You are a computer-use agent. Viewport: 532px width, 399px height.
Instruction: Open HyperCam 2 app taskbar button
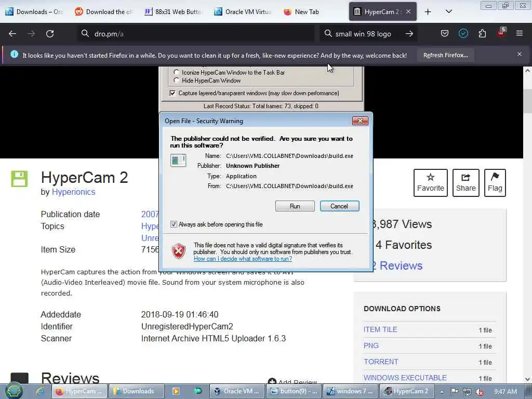coord(406,391)
